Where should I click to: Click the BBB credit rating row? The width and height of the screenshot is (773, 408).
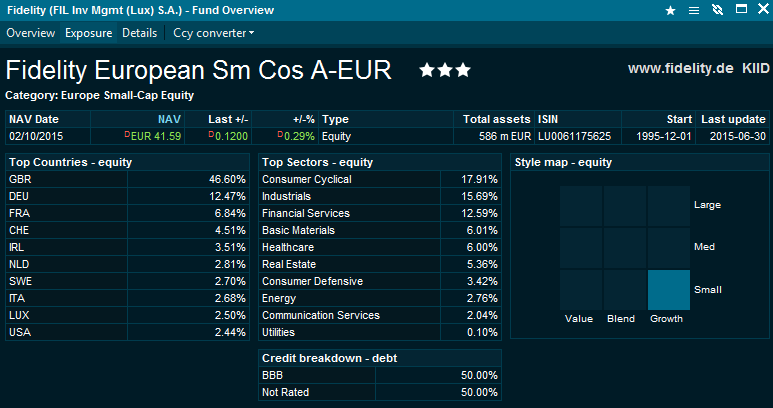[380, 375]
